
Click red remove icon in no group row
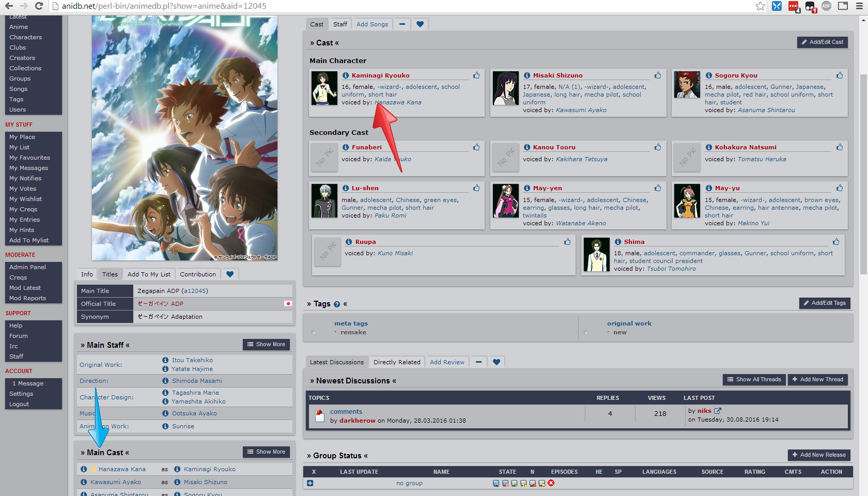551,483
